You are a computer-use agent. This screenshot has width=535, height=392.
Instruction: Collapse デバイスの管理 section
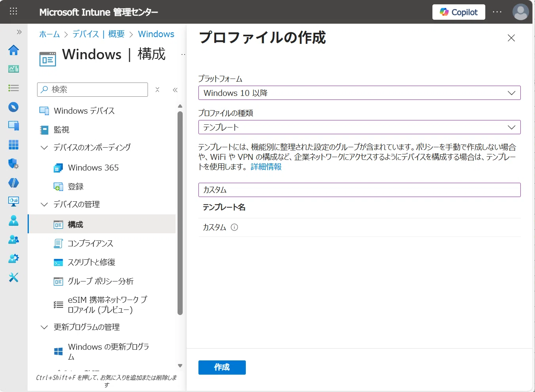(44, 204)
